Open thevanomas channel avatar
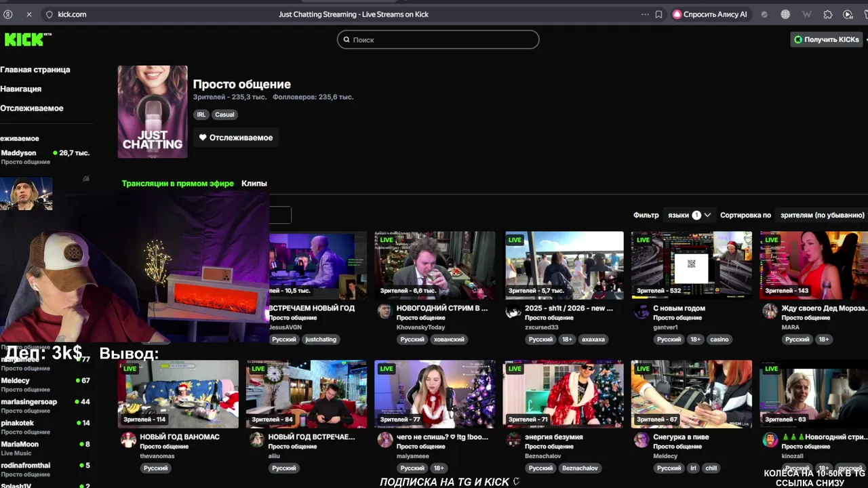Viewport: 868px width, 488px height. click(x=128, y=440)
